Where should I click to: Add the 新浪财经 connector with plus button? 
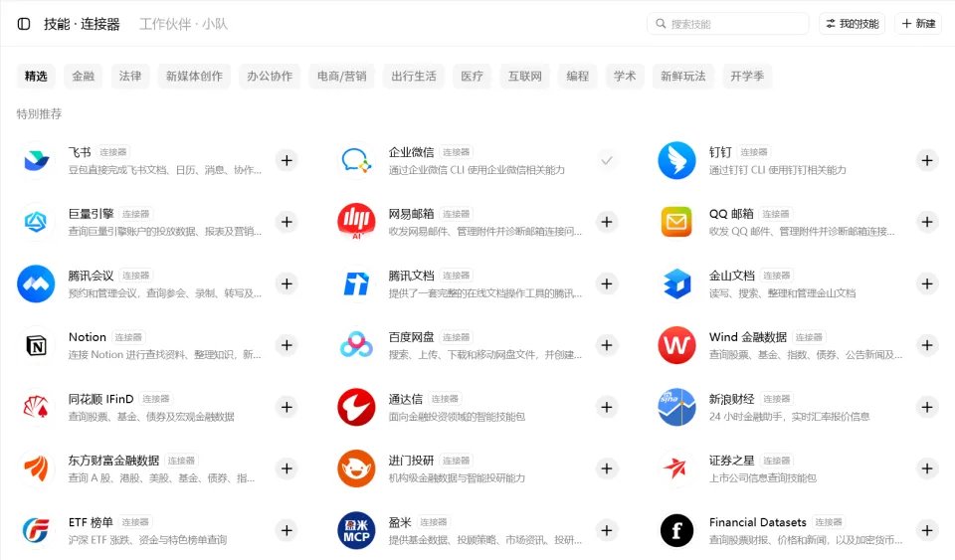click(927, 407)
